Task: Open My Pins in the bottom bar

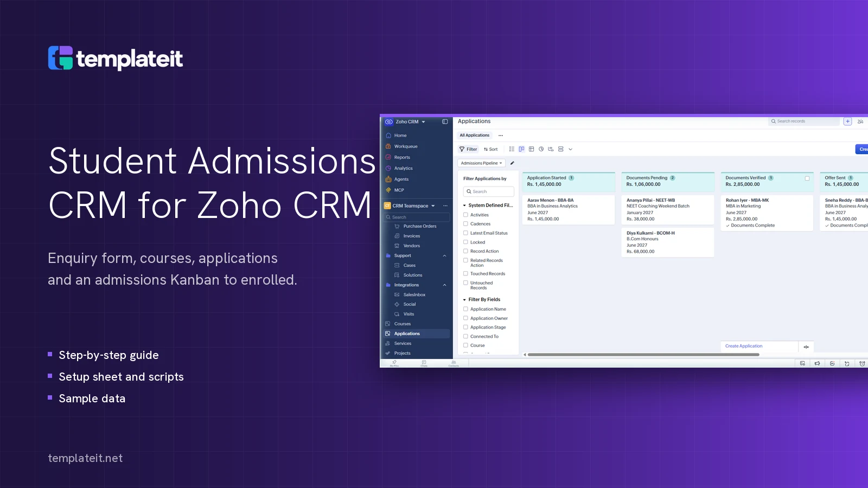Action: (394, 363)
